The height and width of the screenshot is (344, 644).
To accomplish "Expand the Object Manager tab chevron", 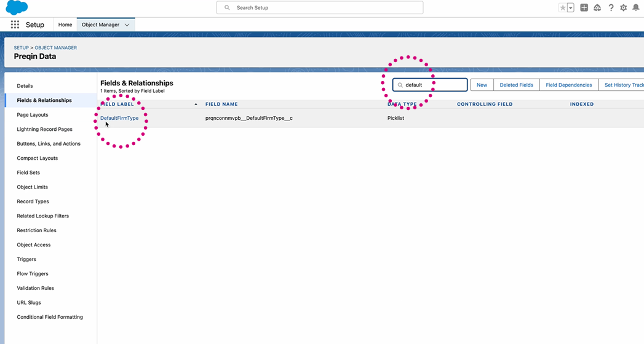I will pos(127,25).
